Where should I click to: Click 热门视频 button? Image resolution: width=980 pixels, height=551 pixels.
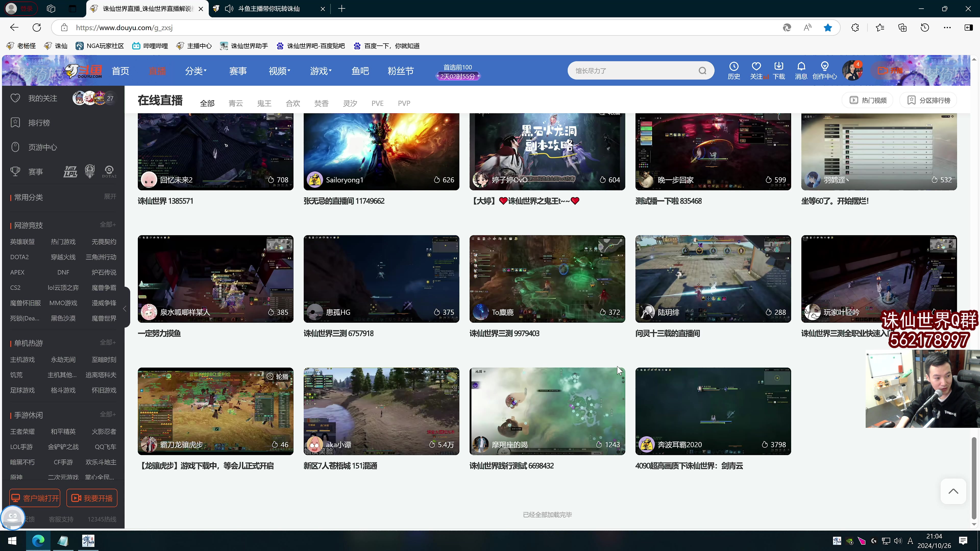click(x=867, y=101)
